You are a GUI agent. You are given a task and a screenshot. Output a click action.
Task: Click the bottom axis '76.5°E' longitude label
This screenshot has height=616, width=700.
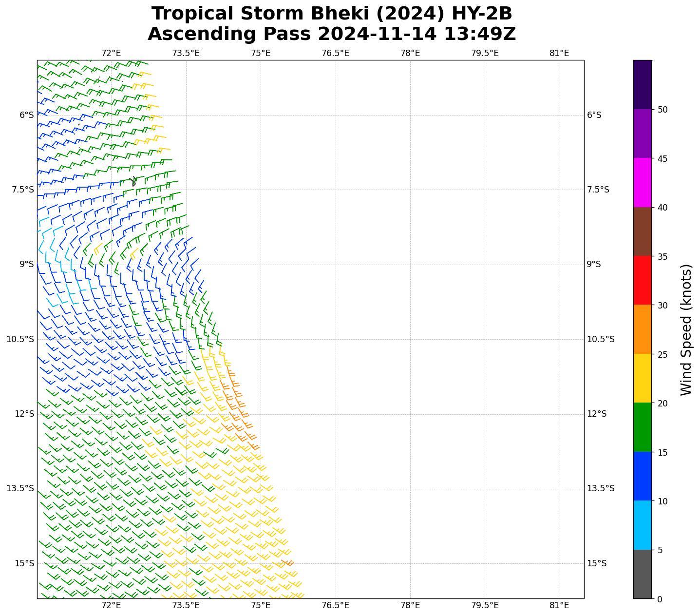(x=335, y=605)
